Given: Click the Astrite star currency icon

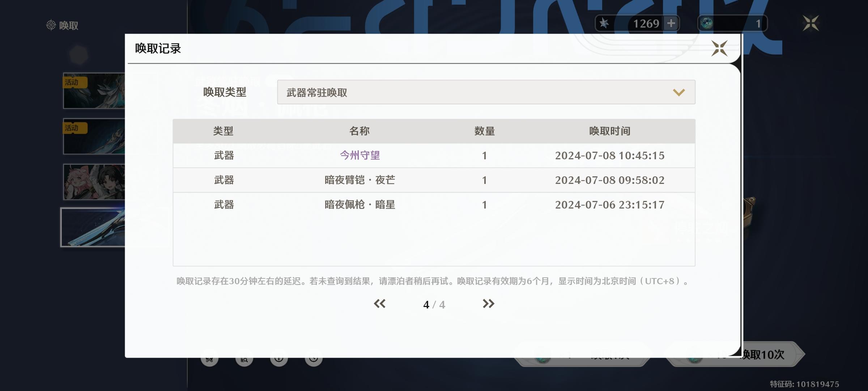Looking at the screenshot, I should (604, 24).
